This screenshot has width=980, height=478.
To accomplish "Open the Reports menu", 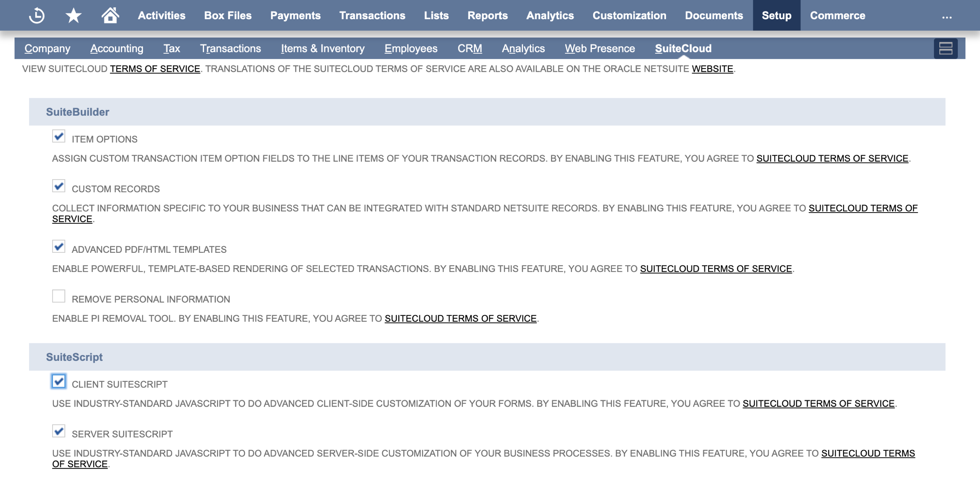I will [x=488, y=15].
